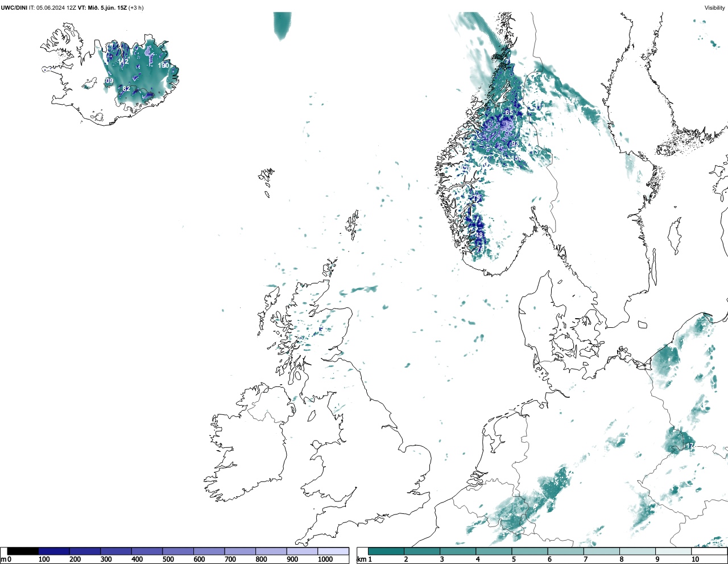Pick the 8–9 km legend swatch
Image resolution: width=728 pixels, height=564 pixels.
click(x=637, y=551)
